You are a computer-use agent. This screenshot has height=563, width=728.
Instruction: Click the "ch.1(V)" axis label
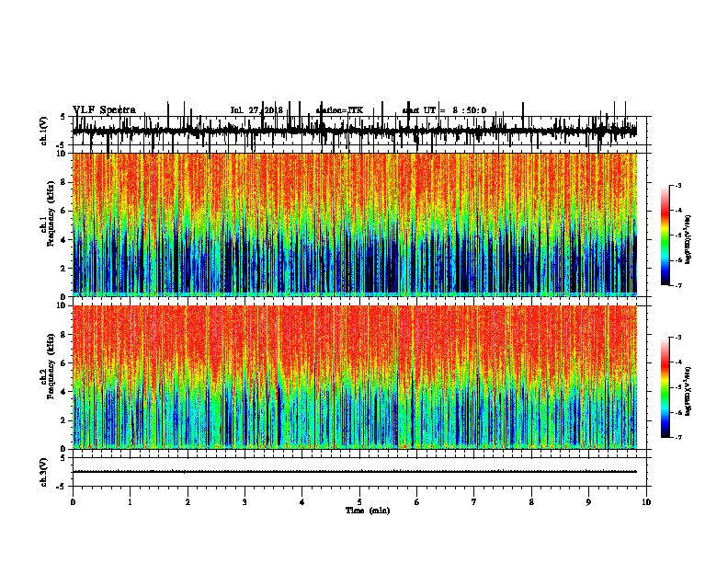pos(44,131)
